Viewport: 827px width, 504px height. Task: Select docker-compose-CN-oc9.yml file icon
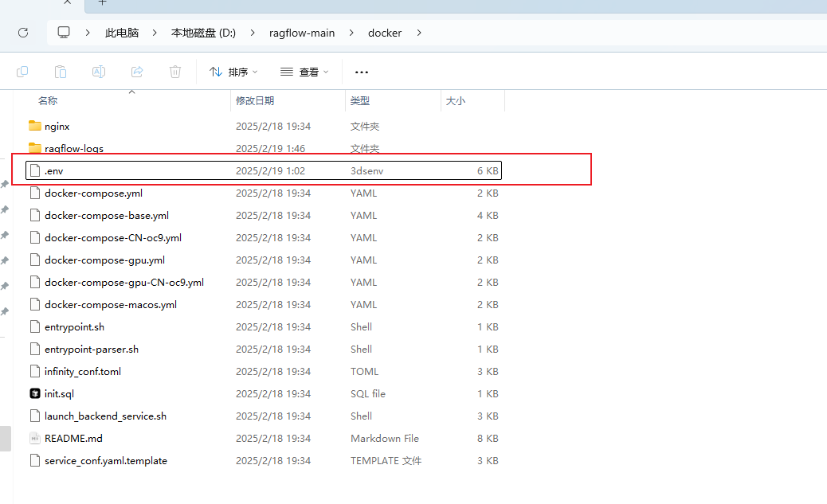pos(35,238)
